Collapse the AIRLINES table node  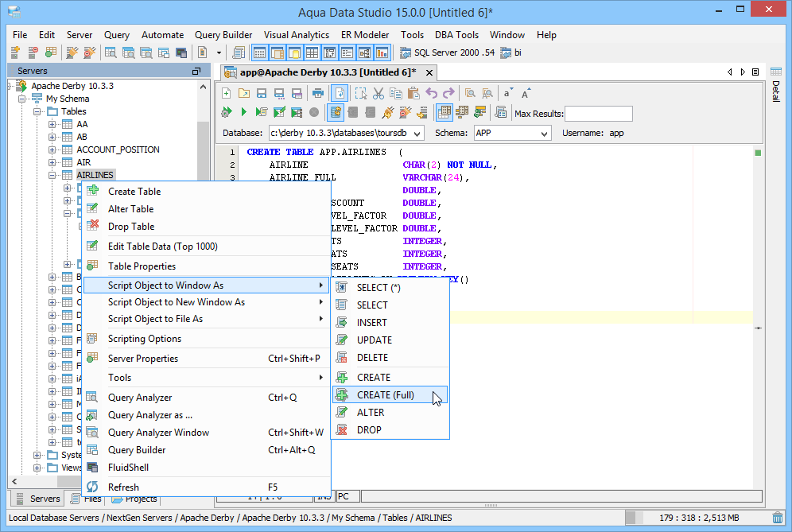click(x=52, y=175)
